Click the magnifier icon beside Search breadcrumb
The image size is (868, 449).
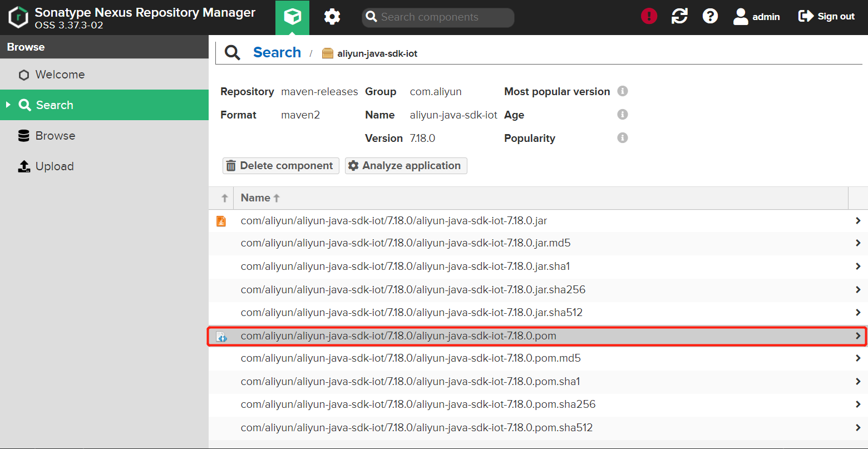(233, 53)
